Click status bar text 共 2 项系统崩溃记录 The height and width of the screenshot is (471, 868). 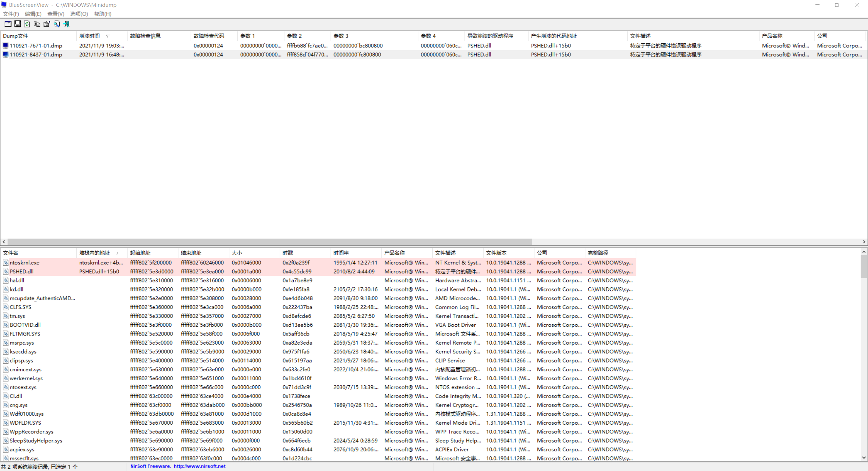[25, 467]
